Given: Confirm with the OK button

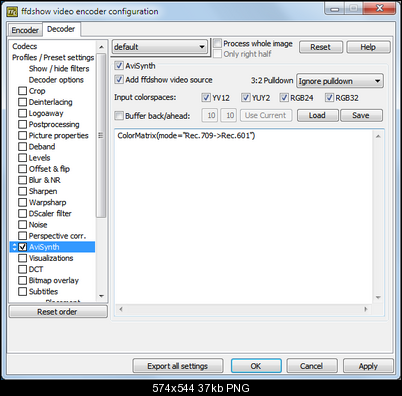Looking at the screenshot, I should (x=256, y=366).
